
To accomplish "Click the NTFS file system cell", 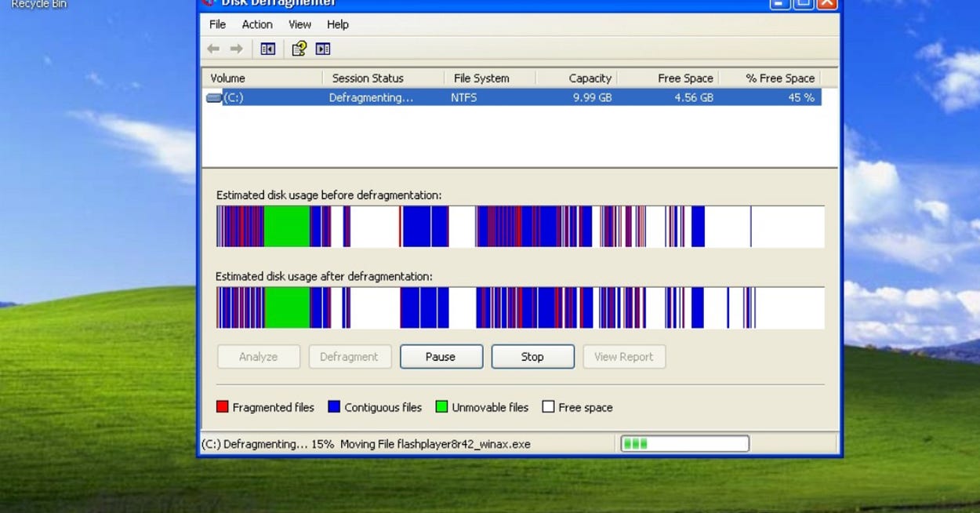I will tap(463, 98).
